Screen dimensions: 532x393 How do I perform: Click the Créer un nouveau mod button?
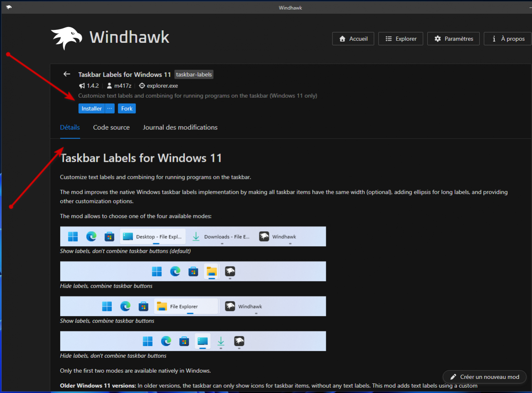point(484,377)
